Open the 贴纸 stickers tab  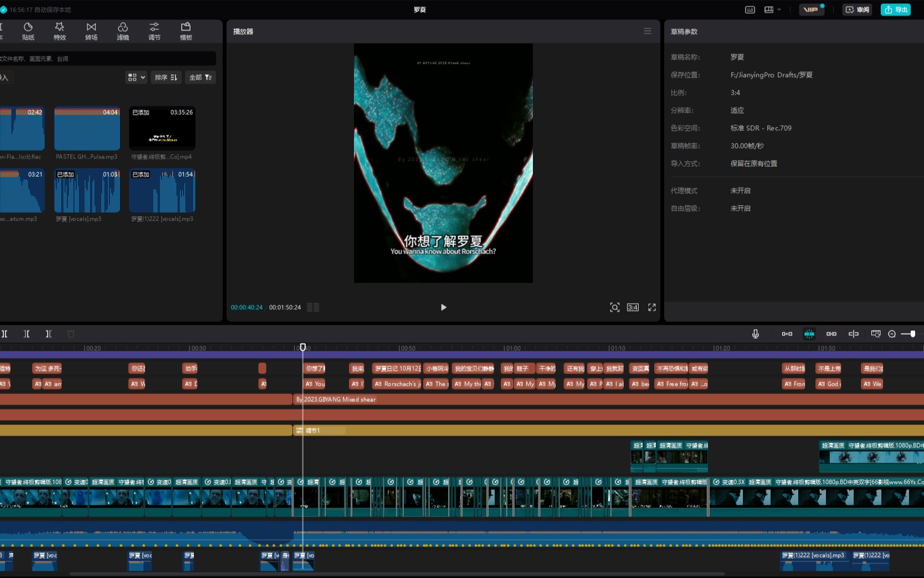click(x=28, y=32)
